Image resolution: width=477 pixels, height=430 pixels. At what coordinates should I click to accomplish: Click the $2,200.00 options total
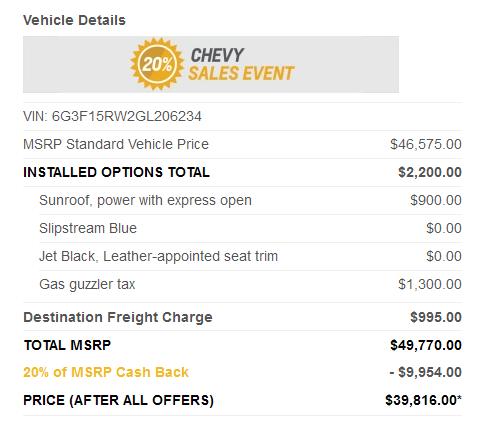430,172
